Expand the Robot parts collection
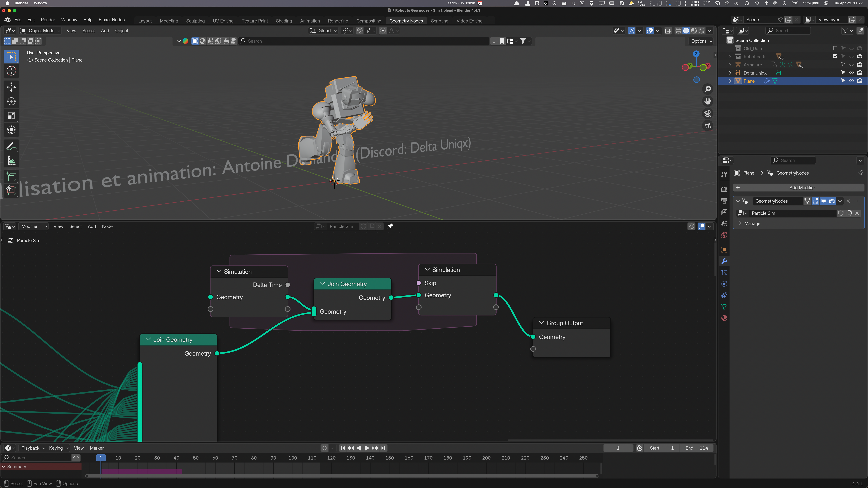The height and width of the screenshot is (488, 868). click(x=730, y=57)
